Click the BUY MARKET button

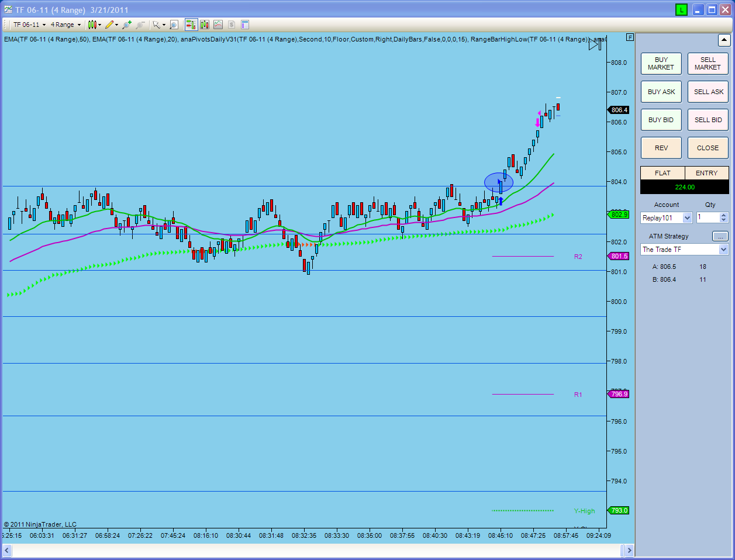[x=661, y=64]
